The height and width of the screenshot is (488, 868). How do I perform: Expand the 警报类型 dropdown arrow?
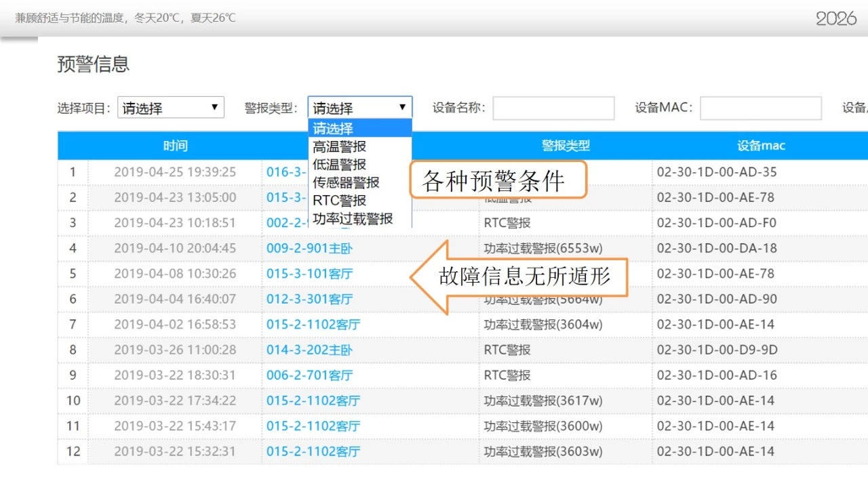point(402,107)
